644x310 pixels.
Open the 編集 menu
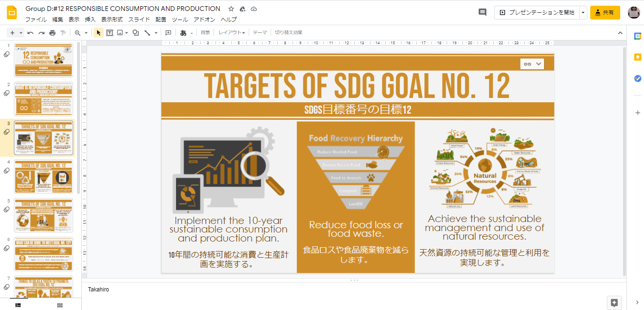[x=58, y=19]
